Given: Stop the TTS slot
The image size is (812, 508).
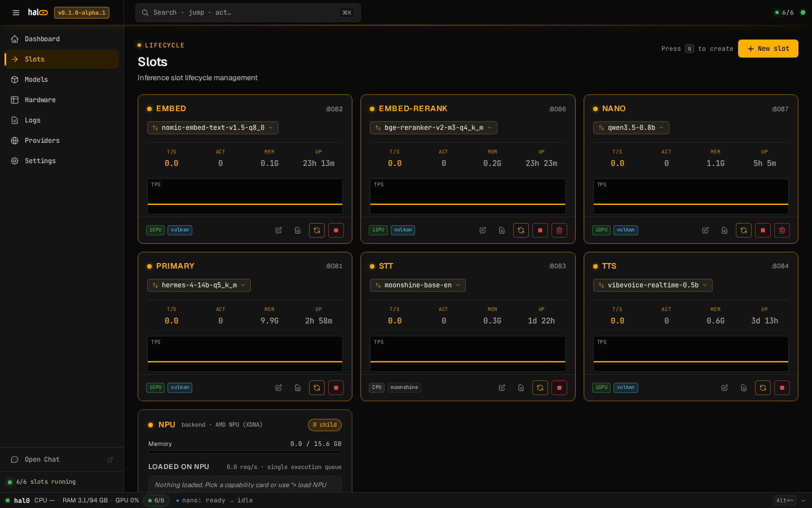Looking at the screenshot, I should pos(782,388).
